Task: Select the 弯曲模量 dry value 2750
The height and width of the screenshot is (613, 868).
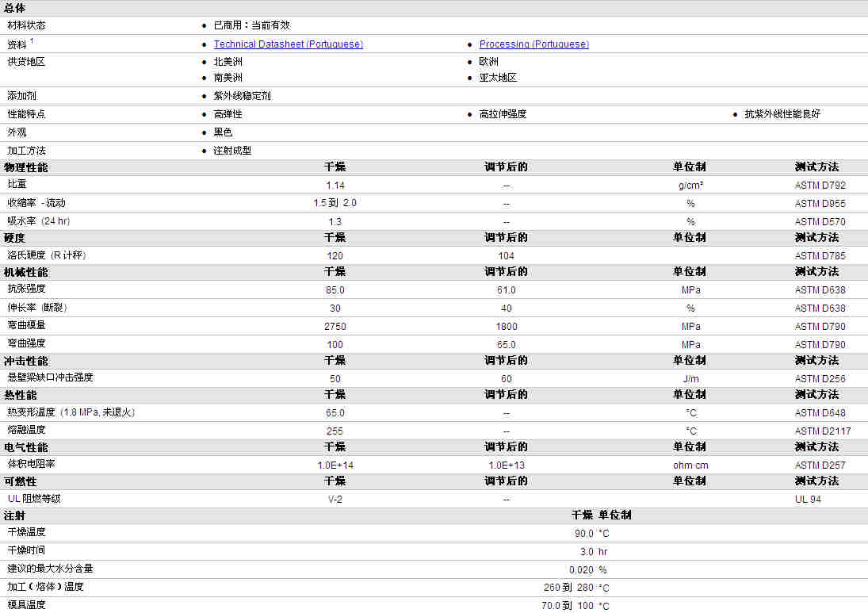Action: 335,327
